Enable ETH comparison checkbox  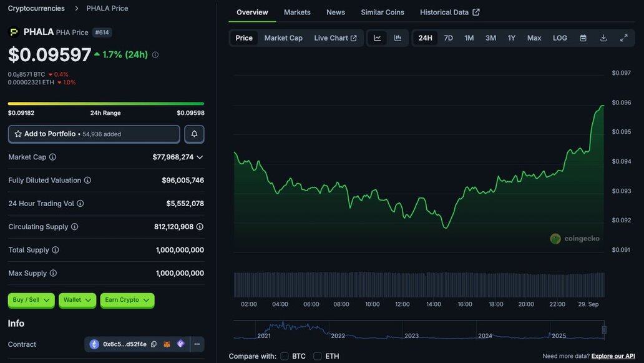pos(318,356)
